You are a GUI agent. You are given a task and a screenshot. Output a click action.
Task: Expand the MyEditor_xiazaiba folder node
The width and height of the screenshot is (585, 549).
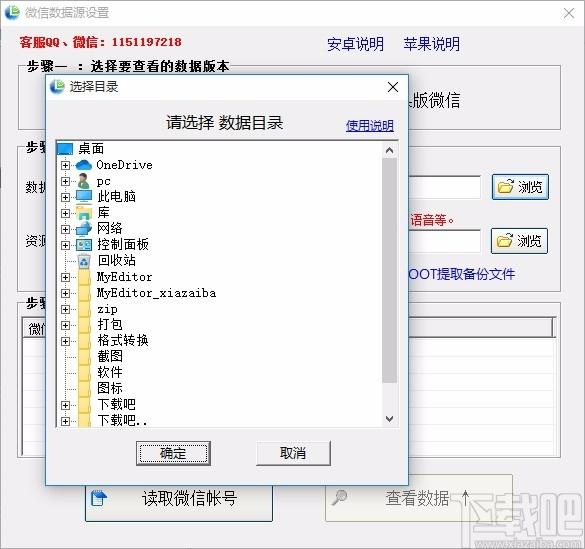pyautogui.click(x=65, y=294)
